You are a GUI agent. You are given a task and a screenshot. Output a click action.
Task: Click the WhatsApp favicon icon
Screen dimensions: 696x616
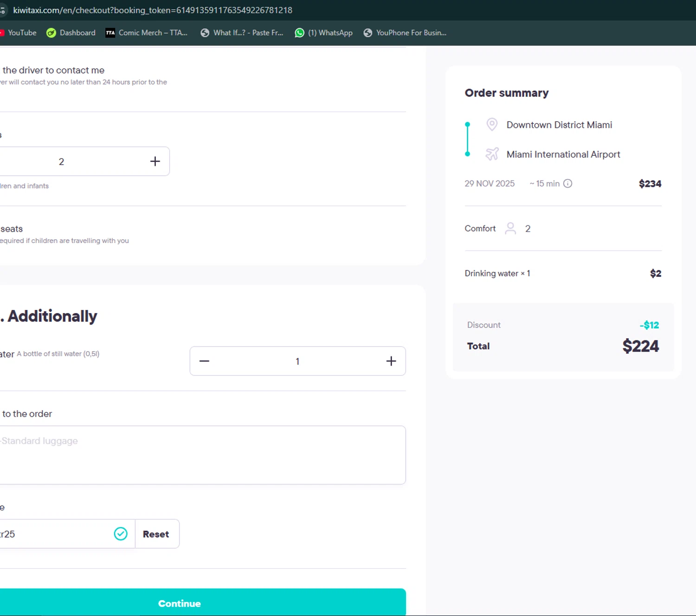300,32
